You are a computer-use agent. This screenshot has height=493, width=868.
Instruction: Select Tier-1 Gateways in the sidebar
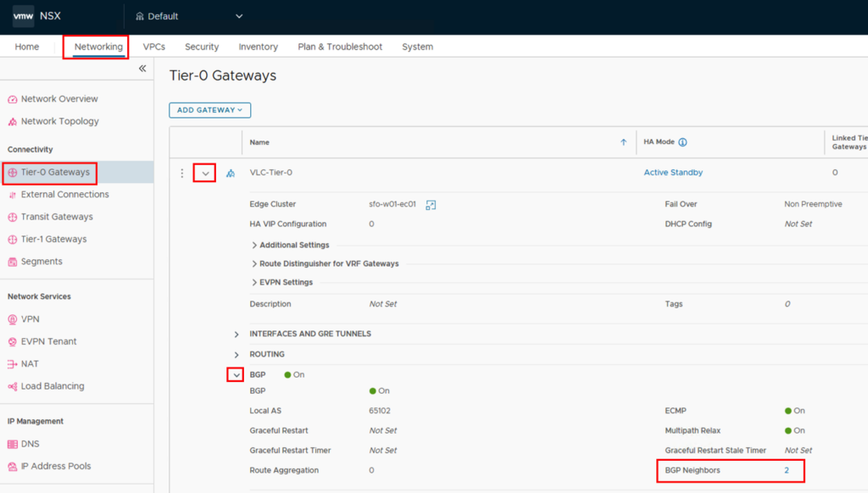(53, 239)
